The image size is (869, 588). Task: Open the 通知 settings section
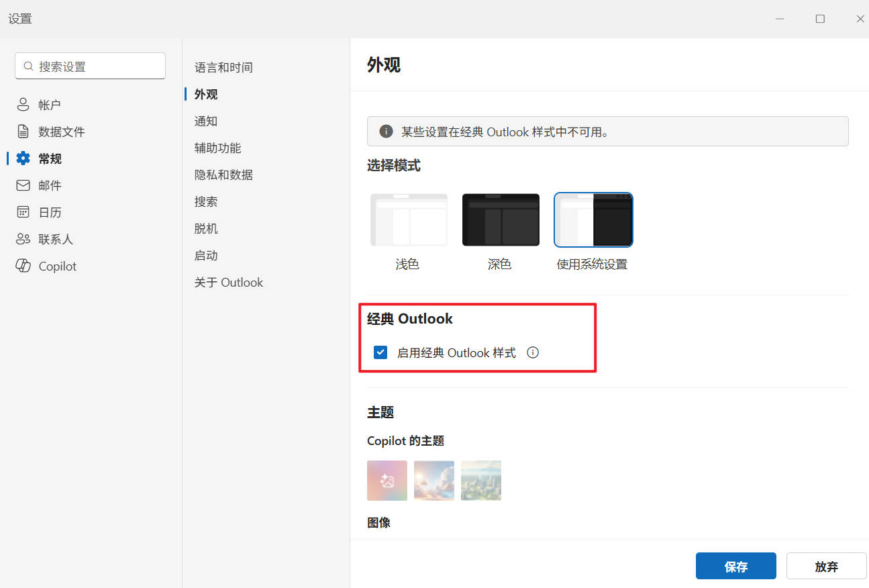(206, 121)
